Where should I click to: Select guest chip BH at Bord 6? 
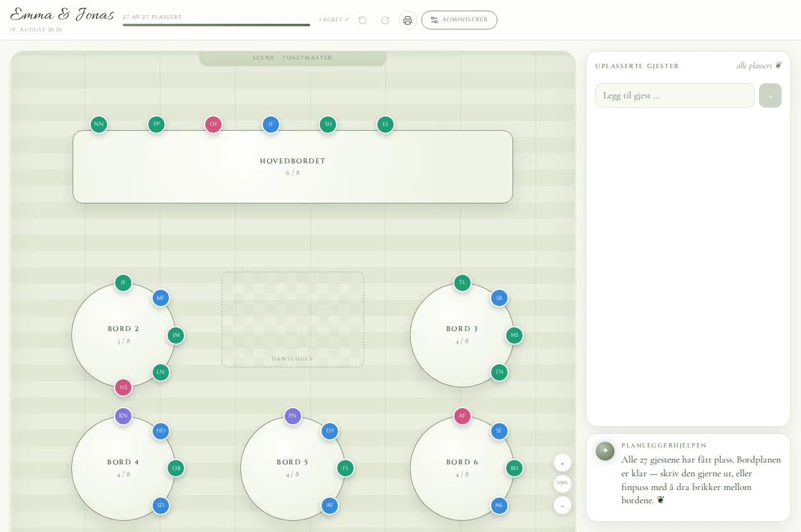pos(514,468)
